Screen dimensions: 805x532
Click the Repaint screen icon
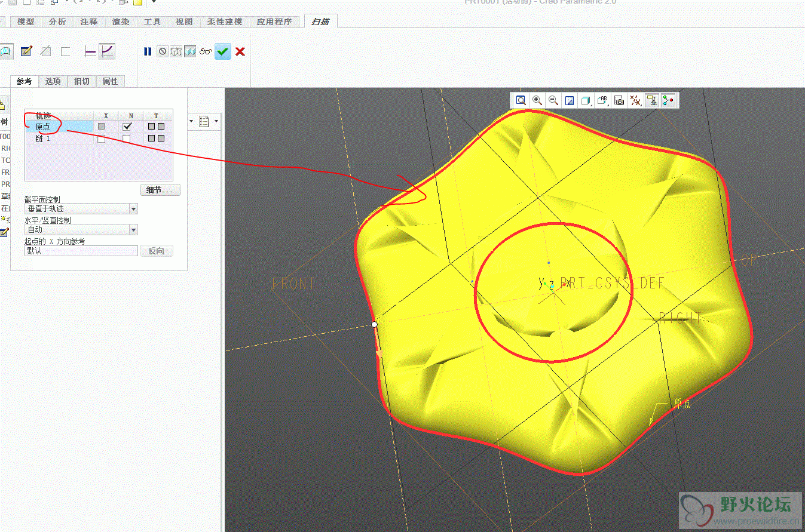coord(570,100)
